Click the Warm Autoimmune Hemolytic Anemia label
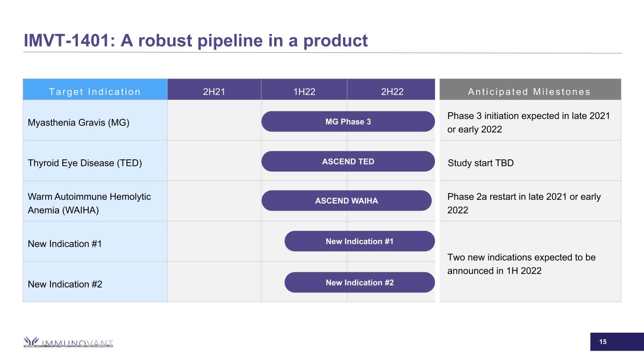644x362 pixels. point(90,204)
